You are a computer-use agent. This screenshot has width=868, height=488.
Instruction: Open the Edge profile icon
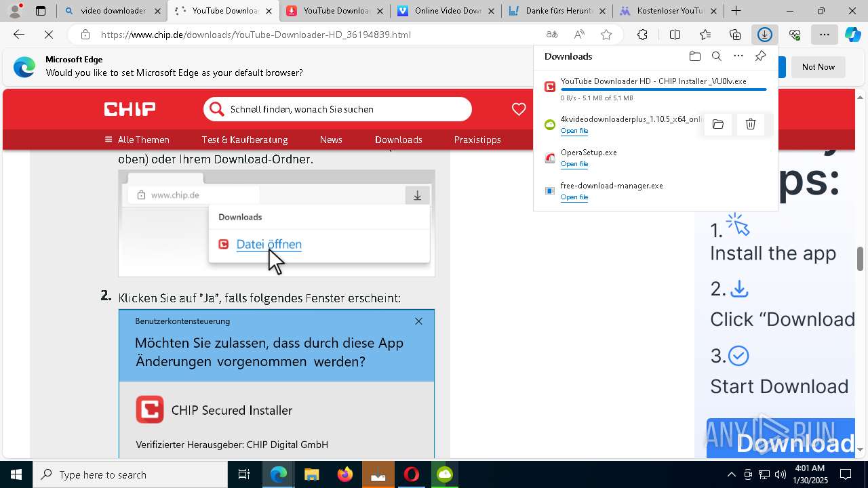[x=15, y=11]
